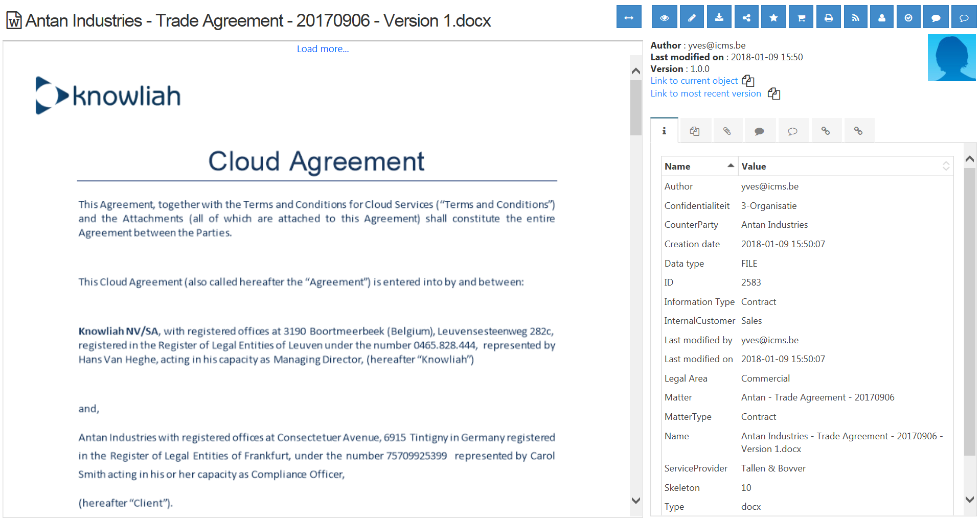Screen dimensions: 980x520
Task: Click properties table scrollbar down arrow
Action: pos(970,500)
